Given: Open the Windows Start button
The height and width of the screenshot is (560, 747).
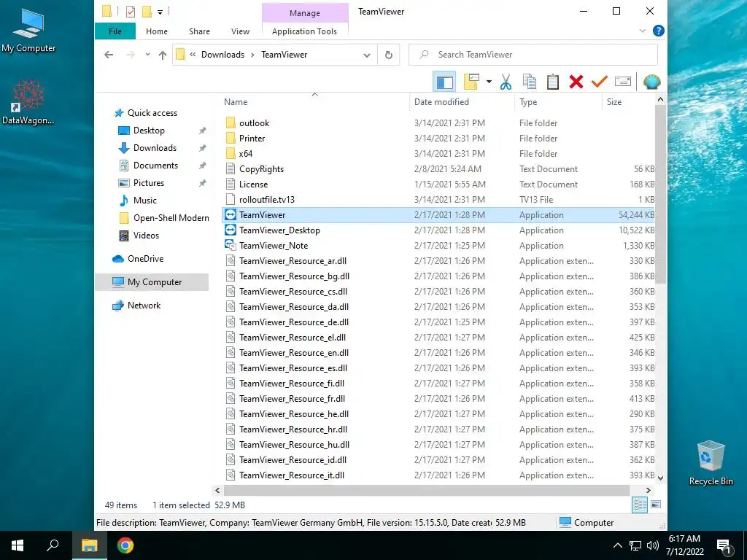Looking at the screenshot, I should click(18, 545).
